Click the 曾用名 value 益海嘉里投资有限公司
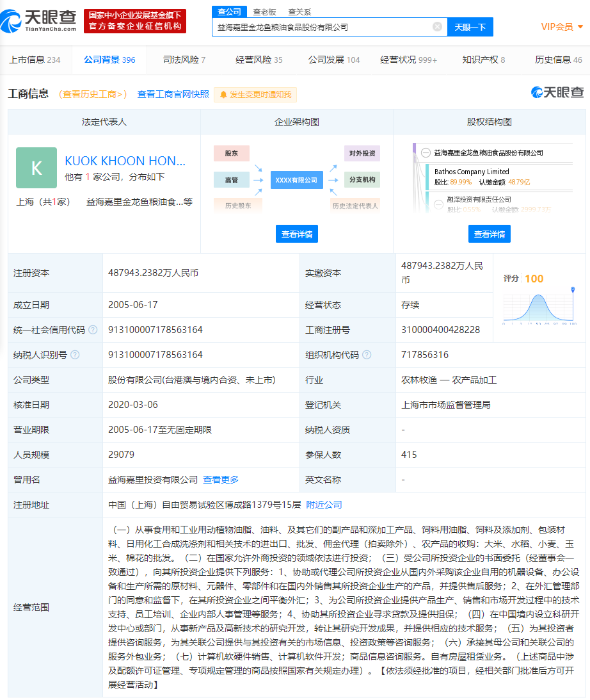The width and height of the screenshot is (590, 700). coord(153,480)
